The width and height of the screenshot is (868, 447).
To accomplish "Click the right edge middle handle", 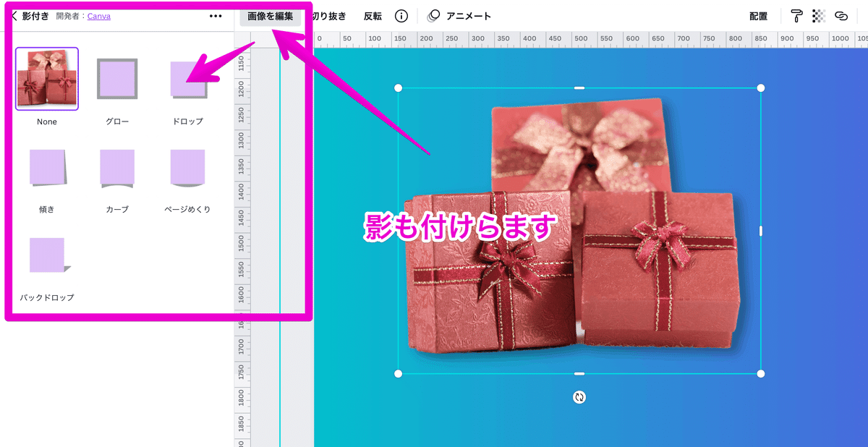I will point(760,231).
